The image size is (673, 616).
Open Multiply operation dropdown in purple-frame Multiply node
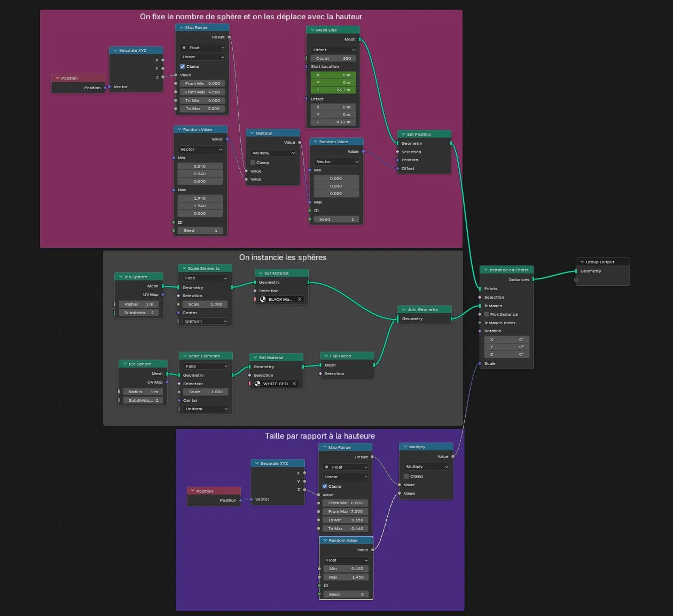426,466
